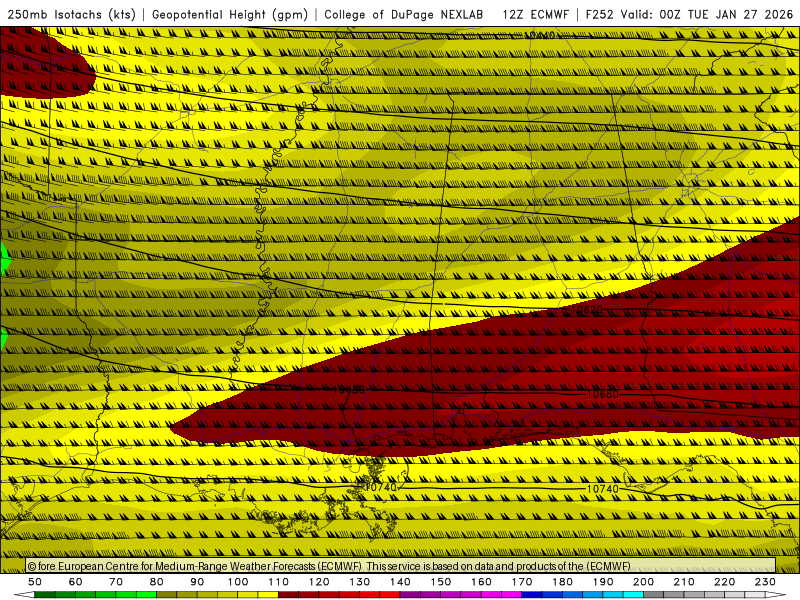Click the ECMWF copyright notice at the bottom
Screen dimensions: 800x600
(329, 566)
